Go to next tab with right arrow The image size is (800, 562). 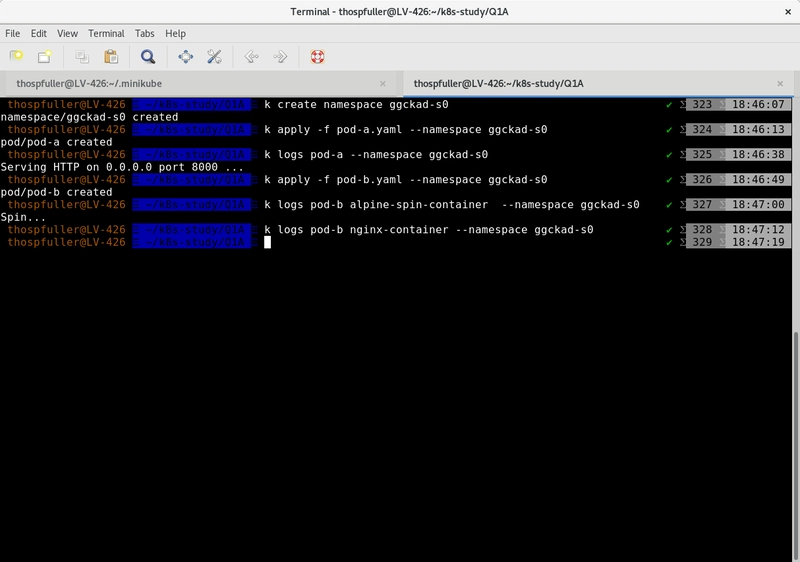point(280,57)
